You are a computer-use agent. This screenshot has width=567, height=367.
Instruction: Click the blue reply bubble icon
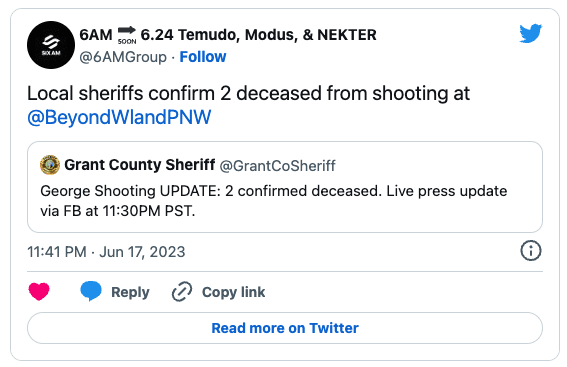91,291
